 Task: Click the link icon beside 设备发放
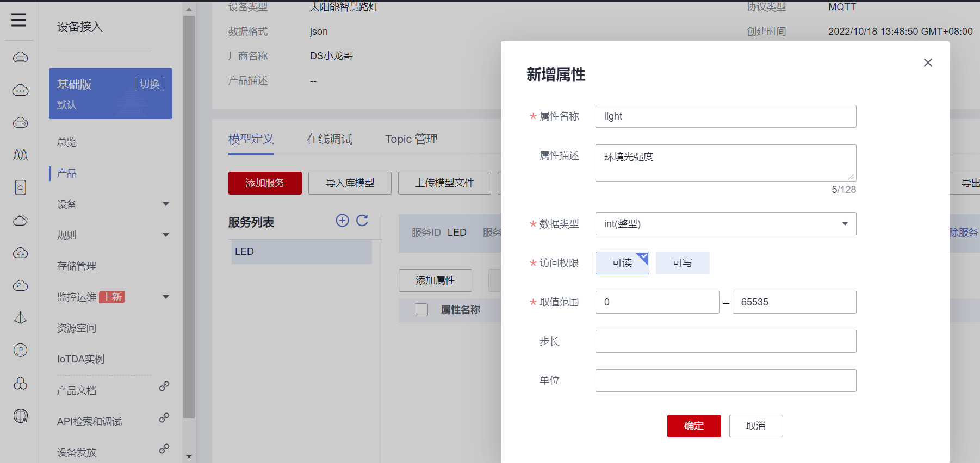[x=164, y=449]
